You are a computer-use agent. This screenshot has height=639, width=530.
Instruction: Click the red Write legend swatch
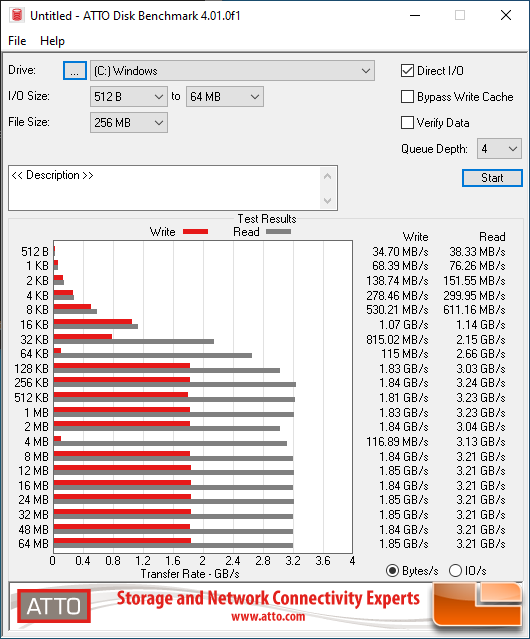click(196, 231)
